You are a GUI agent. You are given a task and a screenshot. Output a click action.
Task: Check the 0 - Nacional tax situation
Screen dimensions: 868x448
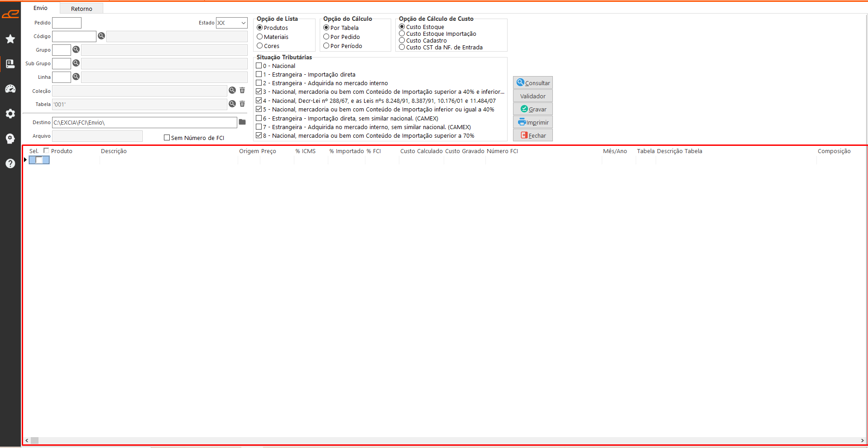click(x=259, y=66)
